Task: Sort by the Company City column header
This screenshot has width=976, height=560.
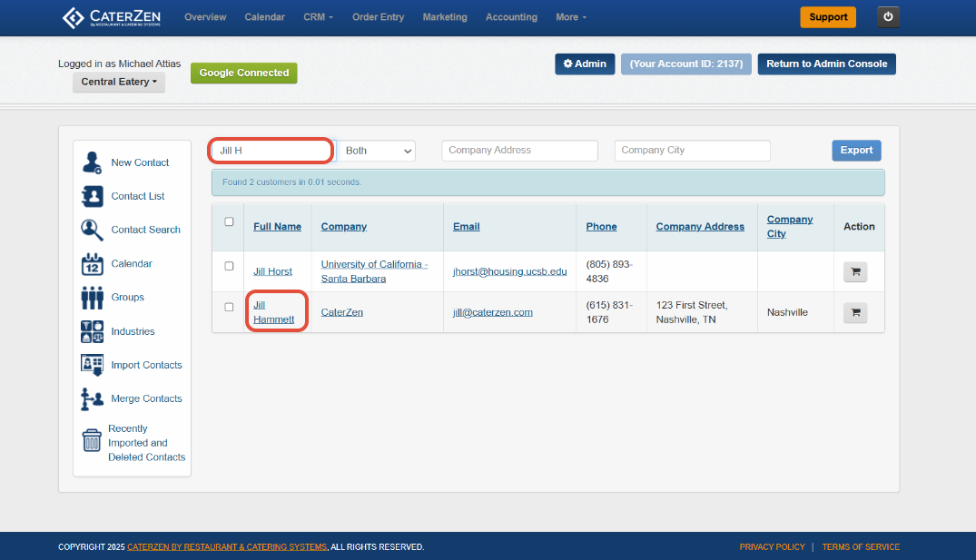Action: [789, 227]
